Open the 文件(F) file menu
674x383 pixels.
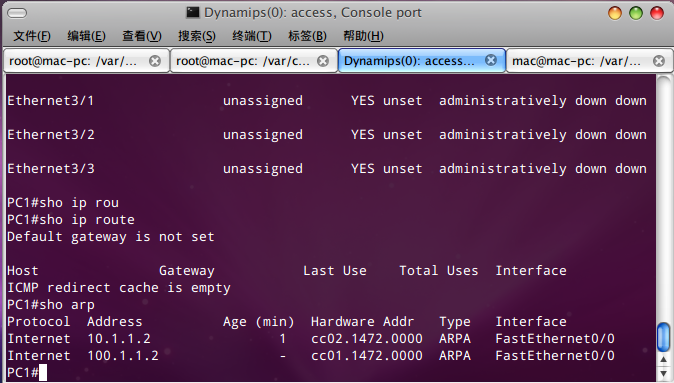(x=32, y=36)
